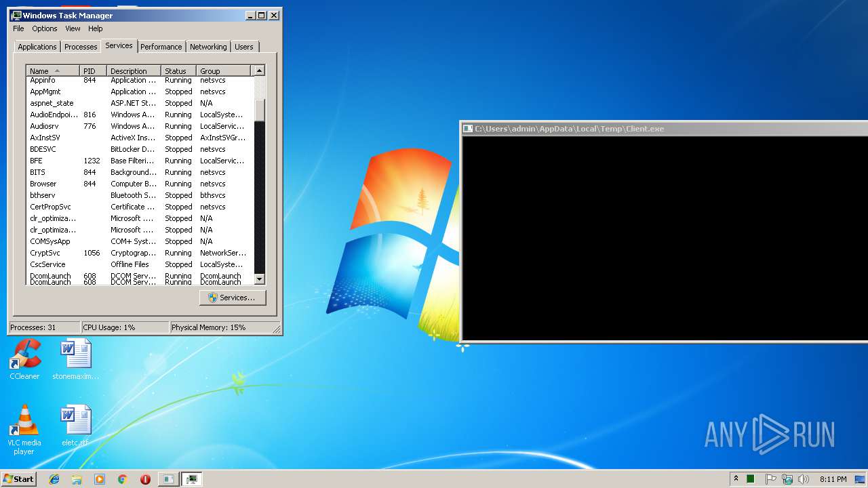This screenshot has height=488, width=868.
Task: Open the View menu
Action: [73, 28]
